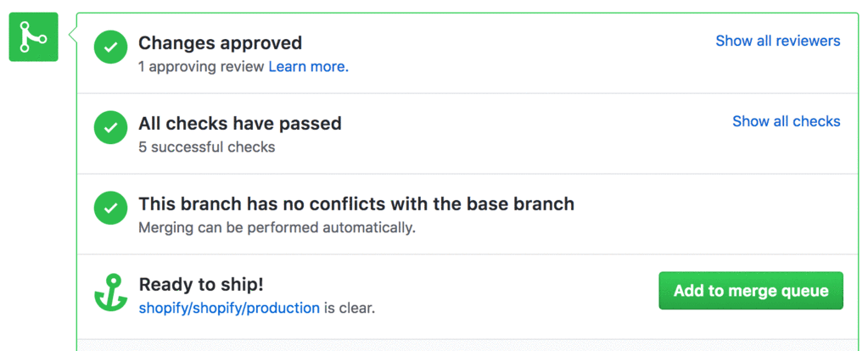The image size is (868, 351).
Task: Open the shopify/shopify/production link
Action: point(229,308)
